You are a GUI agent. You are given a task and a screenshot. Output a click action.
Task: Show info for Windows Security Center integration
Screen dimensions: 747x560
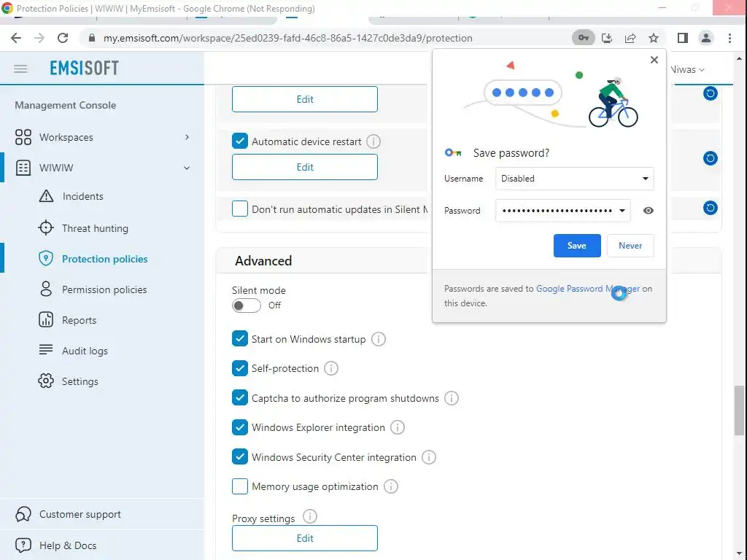click(429, 457)
